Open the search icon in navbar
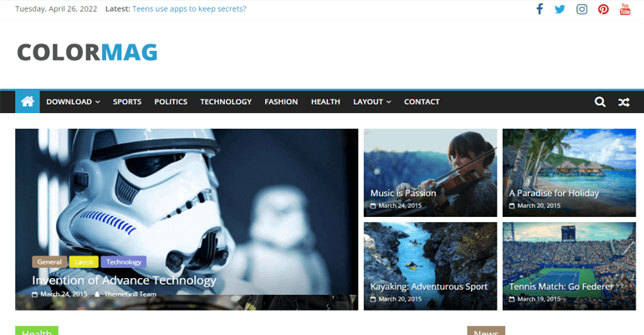This screenshot has height=335, width=644. click(600, 102)
